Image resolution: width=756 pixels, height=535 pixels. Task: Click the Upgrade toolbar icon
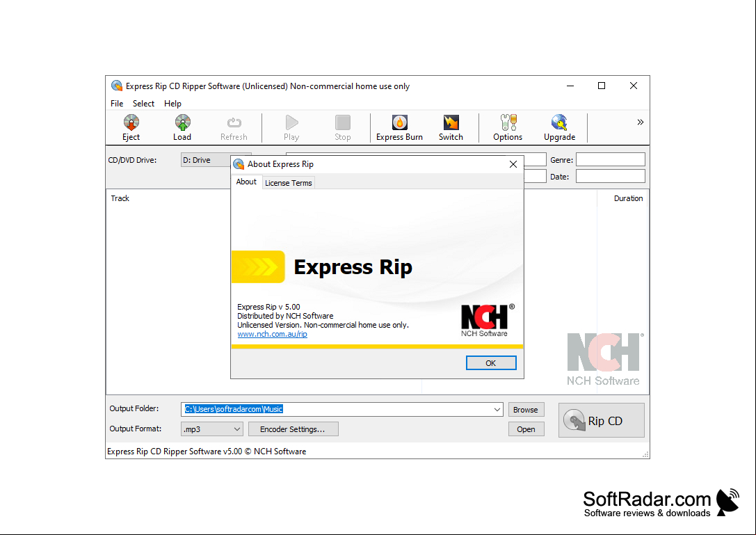click(559, 128)
